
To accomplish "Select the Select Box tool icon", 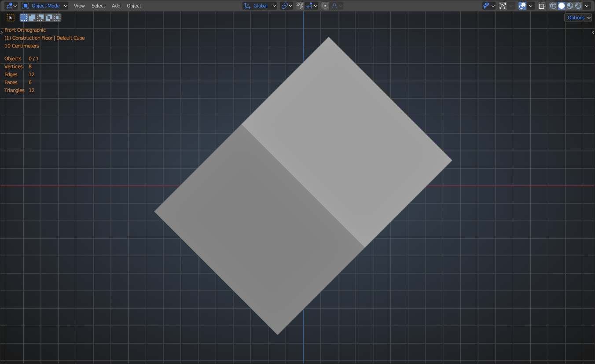I will 11,18.
